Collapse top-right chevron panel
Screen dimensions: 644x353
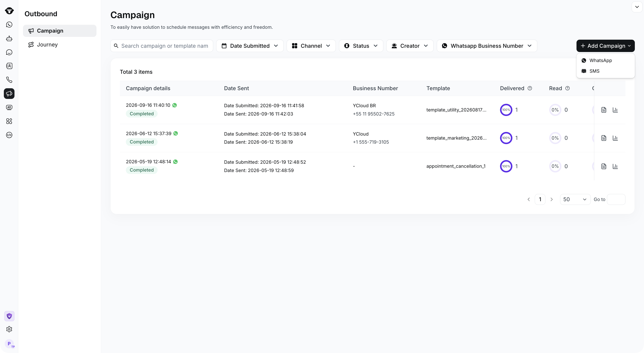pos(637,7)
